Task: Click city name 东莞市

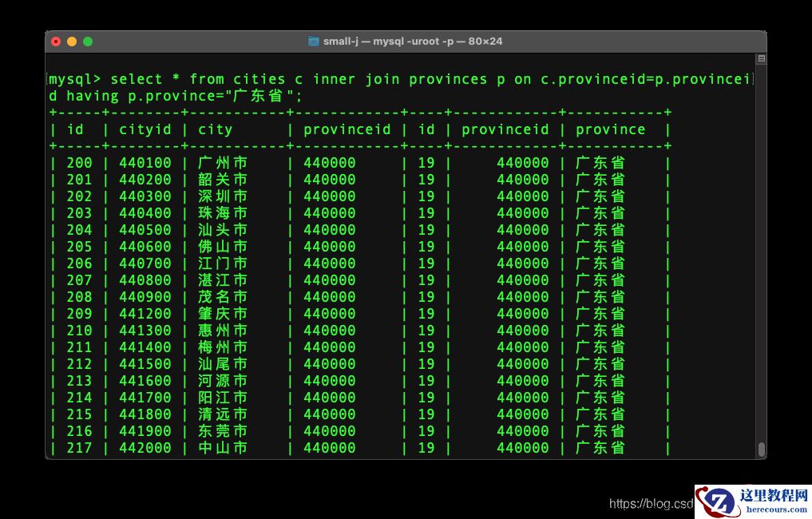Action: pyautogui.click(x=223, y=431)
